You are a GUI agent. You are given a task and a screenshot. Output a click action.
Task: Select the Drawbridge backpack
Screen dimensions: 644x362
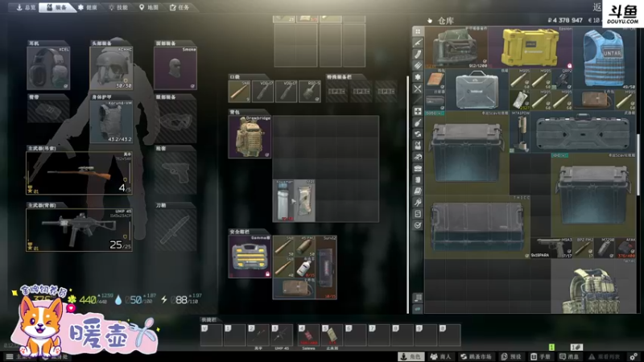click(x=250, y=137)
